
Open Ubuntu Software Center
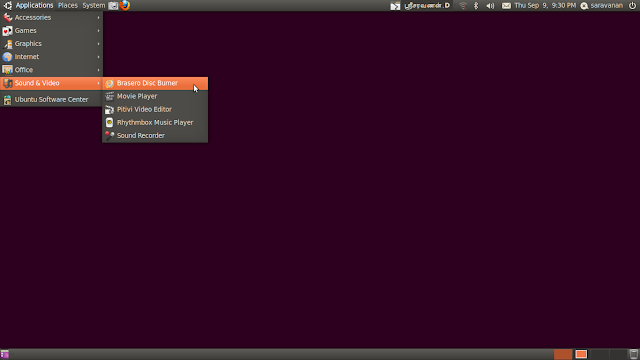coord(51,100)
